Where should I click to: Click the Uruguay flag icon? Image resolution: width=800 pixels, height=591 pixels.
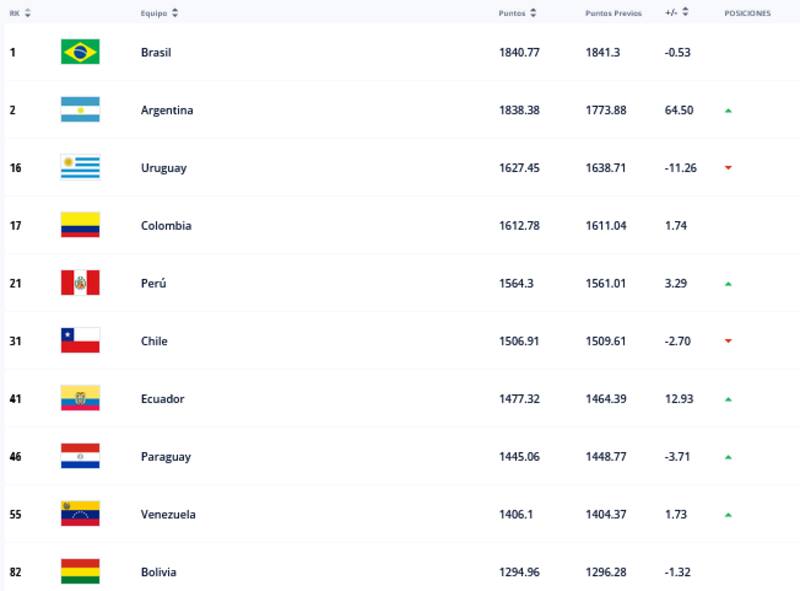point(80,168)
